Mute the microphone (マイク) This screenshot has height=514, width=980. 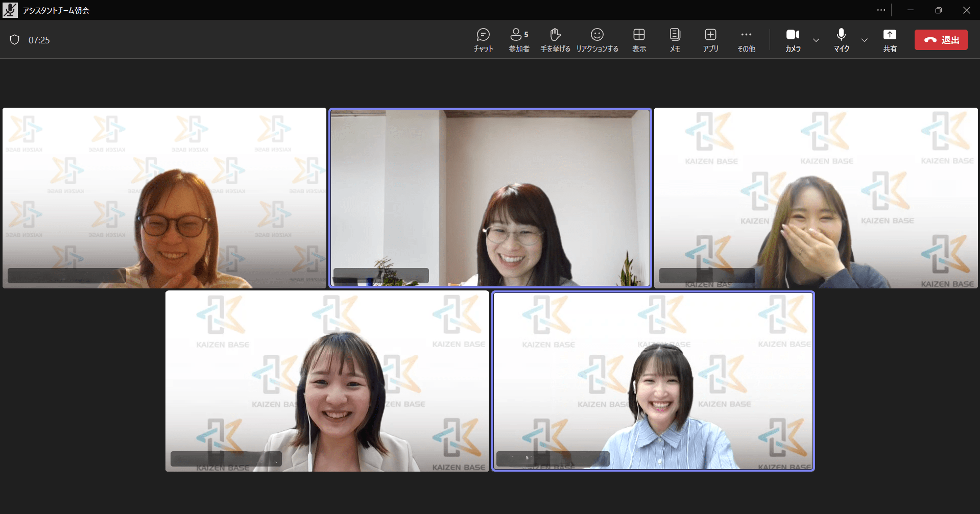[841, 40]
